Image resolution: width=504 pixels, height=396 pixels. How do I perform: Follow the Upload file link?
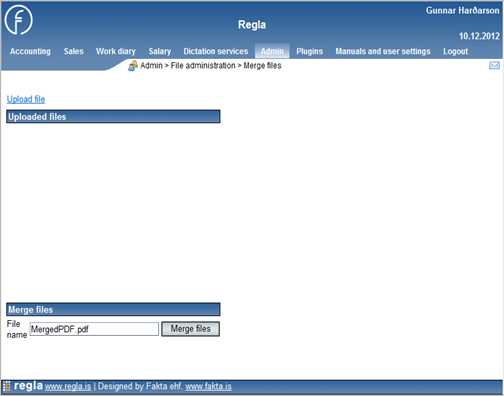(x=26, y=99)
